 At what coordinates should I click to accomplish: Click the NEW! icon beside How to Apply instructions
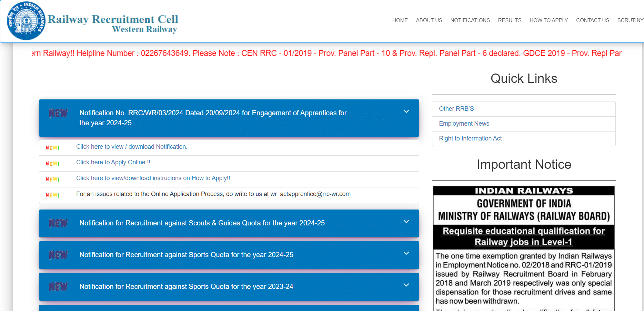click(52, 179)
